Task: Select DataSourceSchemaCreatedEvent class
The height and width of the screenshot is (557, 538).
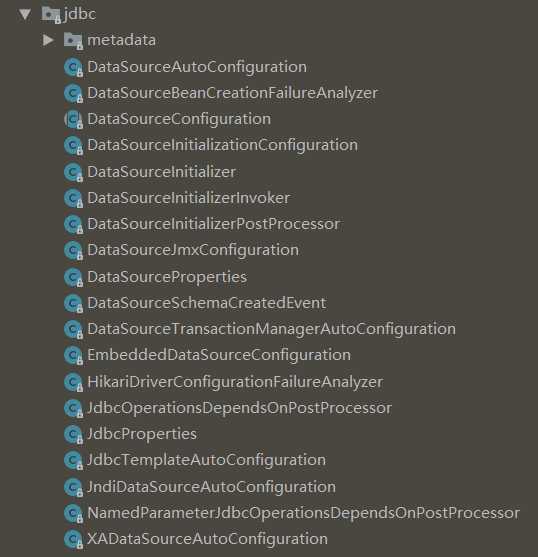Action: pos(207,303)
